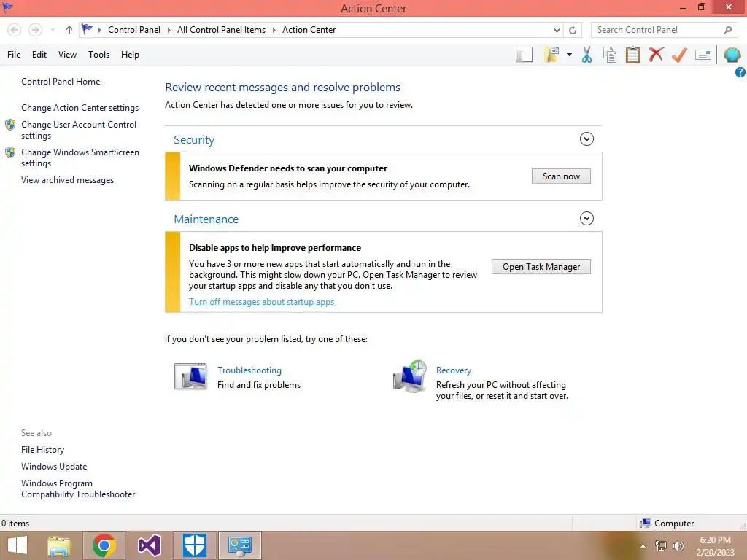
Task: Collapse the Security section chevron
Action: pyautogui.click(x=587, y=139)
